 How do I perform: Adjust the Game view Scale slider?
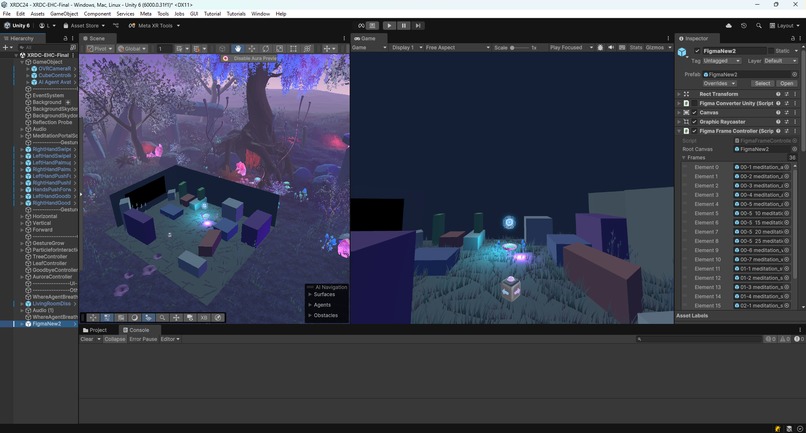(x=519, y=47)
